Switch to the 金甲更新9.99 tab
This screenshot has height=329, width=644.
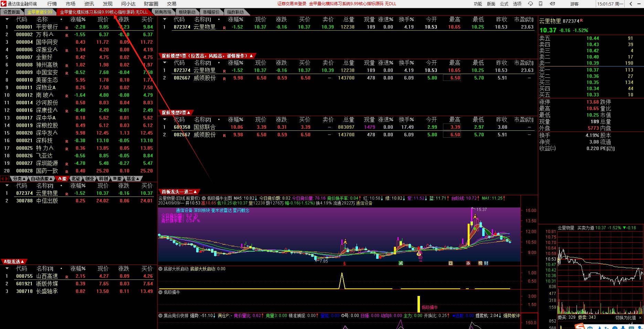(40, 12)
